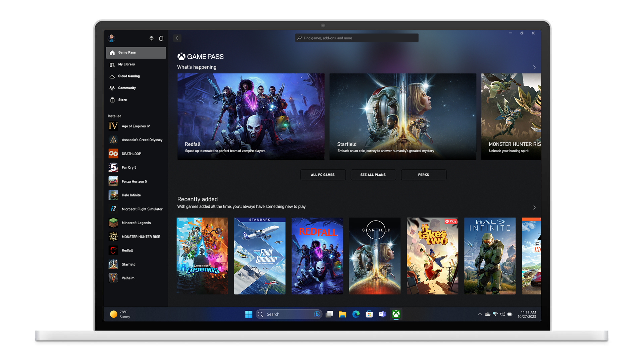Open Microsoft Teams from the taskbar

[382, 314]
